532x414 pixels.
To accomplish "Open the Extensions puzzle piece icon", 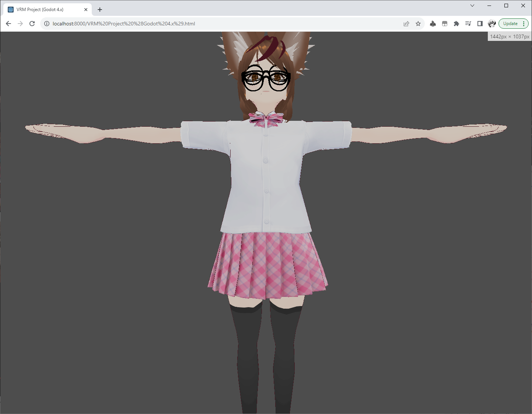I will tap(456, 23).
